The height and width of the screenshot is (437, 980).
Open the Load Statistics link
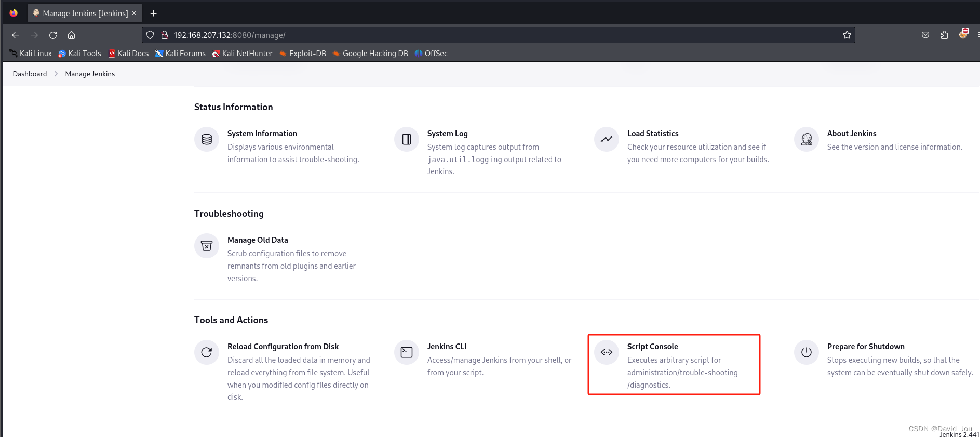(653, 134)
